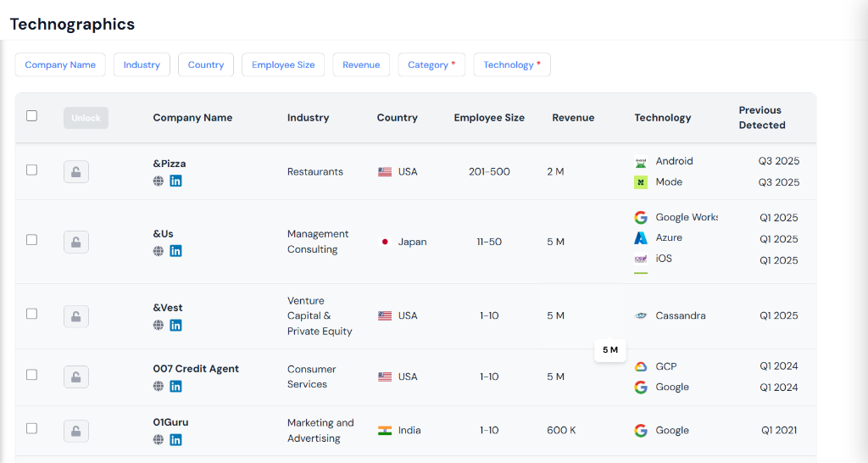868x463 pixels.
Task: Click the 5 M tooltip popup
Action: pyautogui.click(x=610, y=350)
